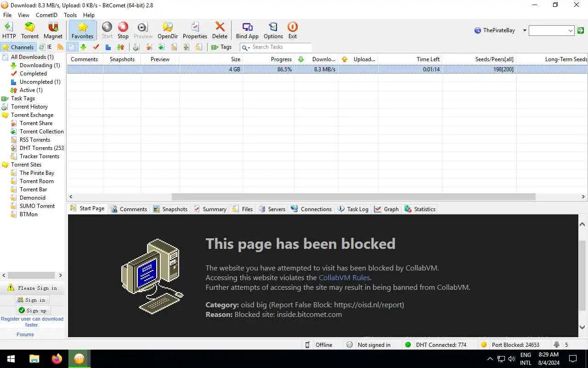Toggle the Channels panel button
Viewport: 588px width, 368px height.
tap(18, 47)
